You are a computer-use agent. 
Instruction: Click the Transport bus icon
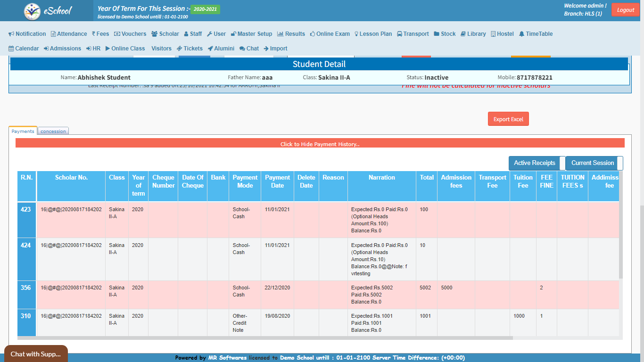tap(399, 34)
